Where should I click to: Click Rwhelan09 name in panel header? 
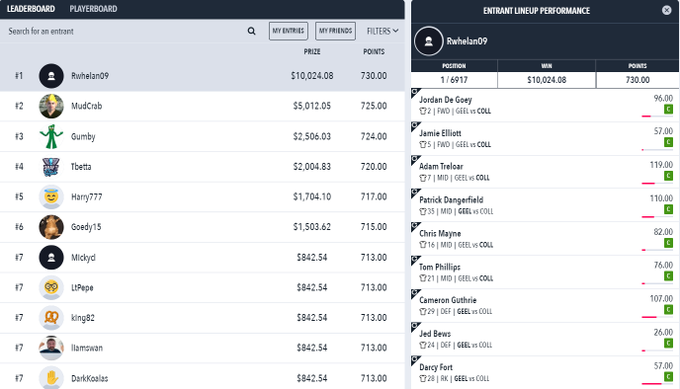pyautogui.click(x=467, y=41)
